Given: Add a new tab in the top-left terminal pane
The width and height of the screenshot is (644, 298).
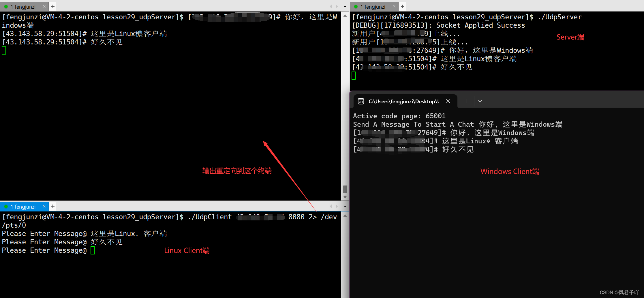Looking at the screenshot, I should (53, 6).
